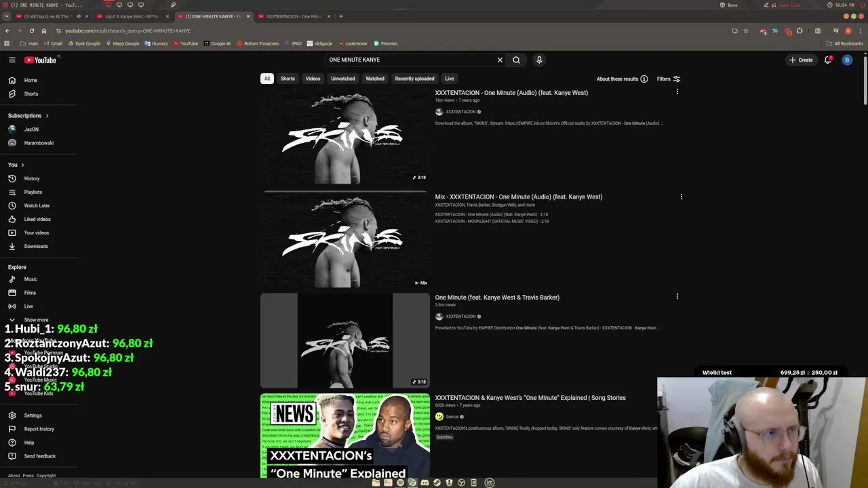
Task: Open options for first XXXTENTACION result
Action: [677, 92]
